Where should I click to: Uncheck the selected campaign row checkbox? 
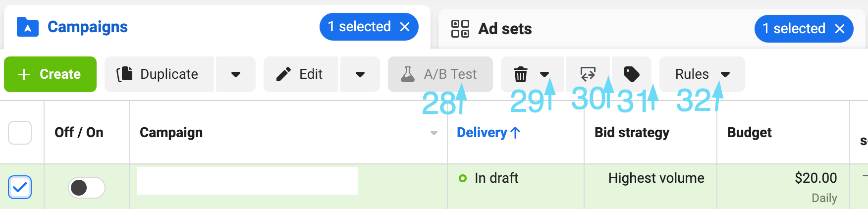point(20,187)
